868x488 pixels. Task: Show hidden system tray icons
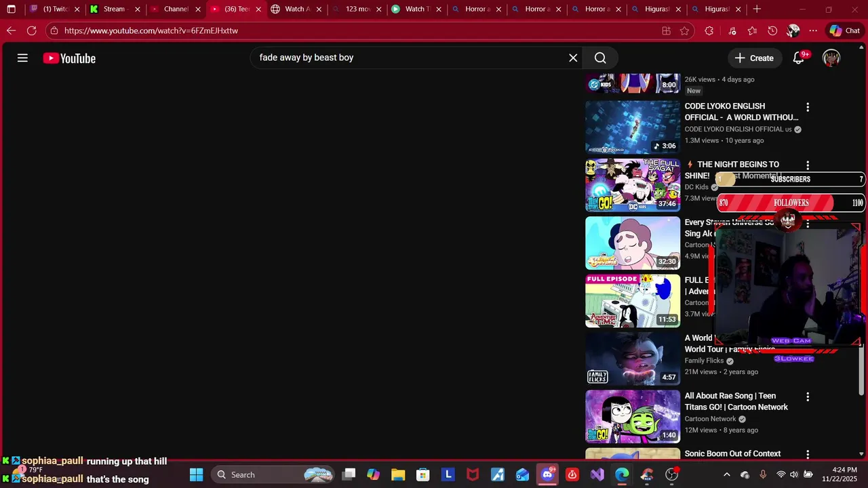point(727,474)
